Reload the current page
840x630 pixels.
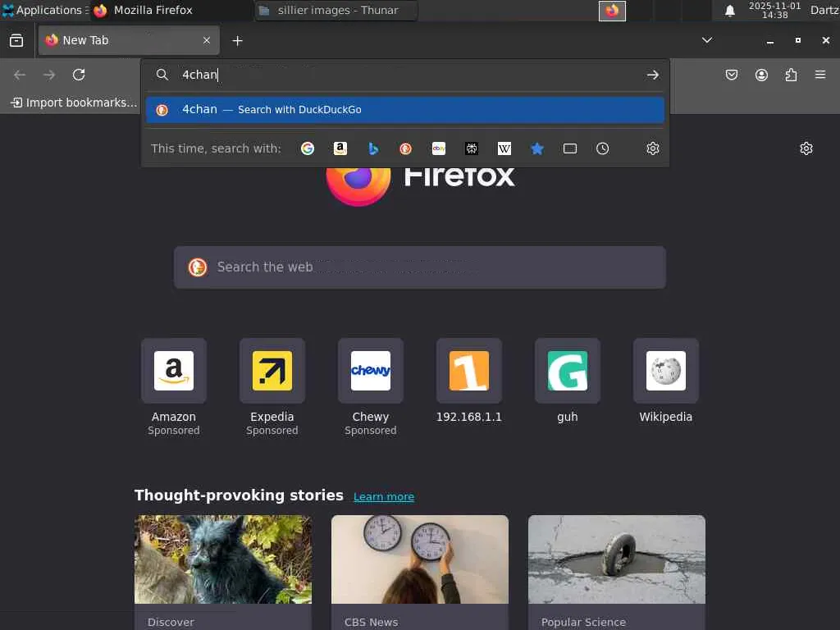point(79,75)
